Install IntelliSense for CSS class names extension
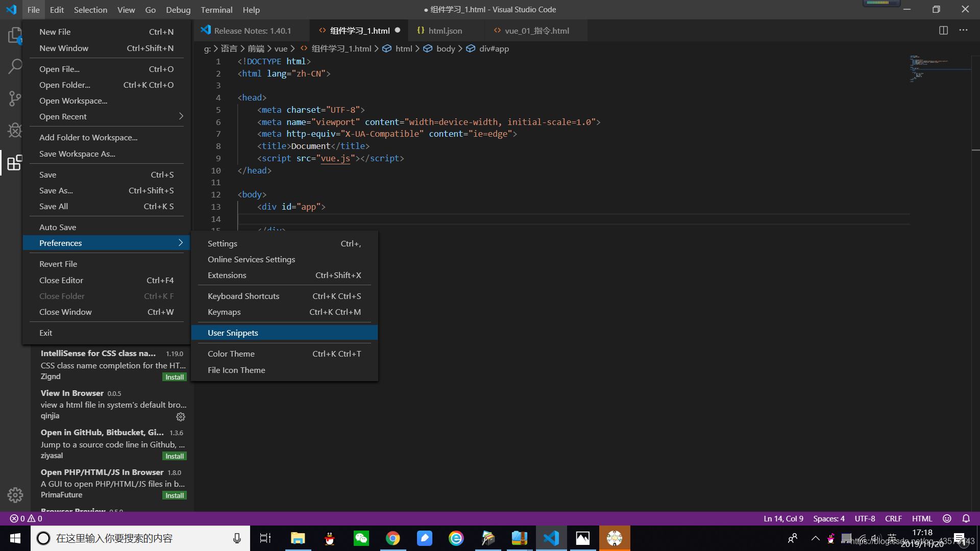 pyautogui.click(x=175, y=377)
